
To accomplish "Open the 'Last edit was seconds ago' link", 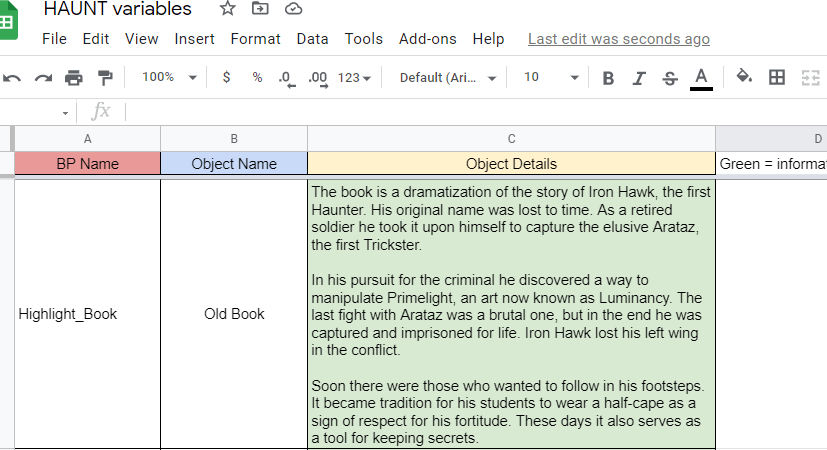I will (x=618, y=39).
